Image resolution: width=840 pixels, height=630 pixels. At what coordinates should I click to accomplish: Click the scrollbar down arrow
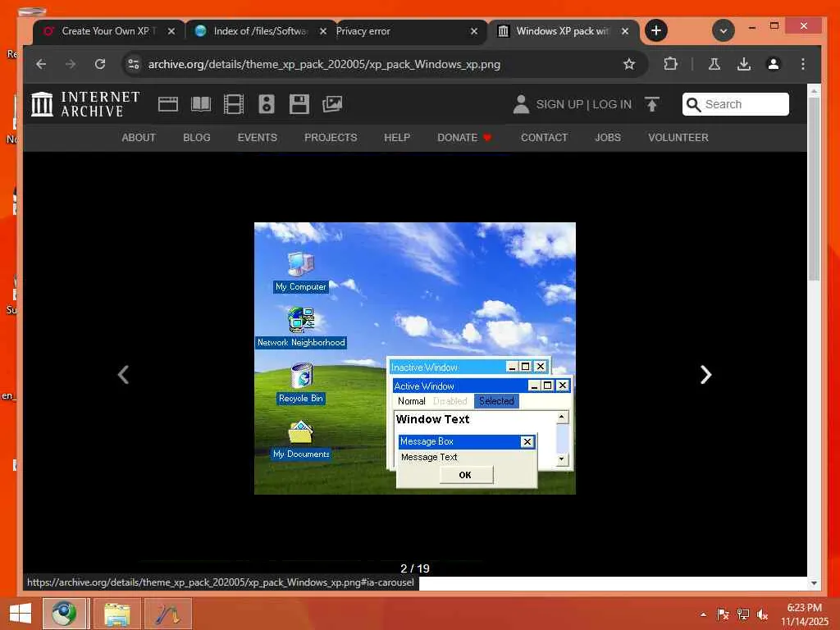[814, 583]
